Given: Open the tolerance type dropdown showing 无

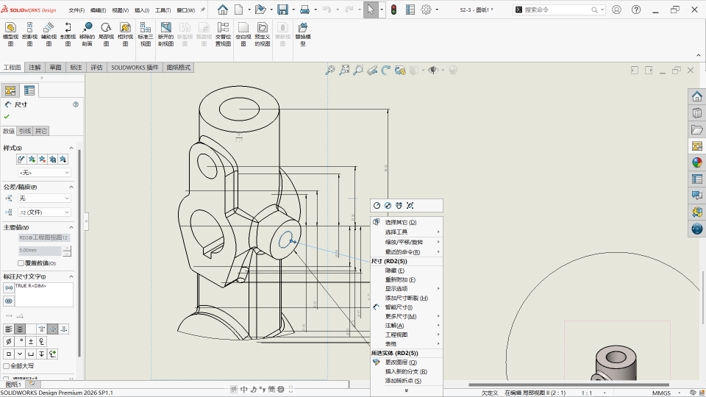Looking at the screenshot, I should [44, 198].
